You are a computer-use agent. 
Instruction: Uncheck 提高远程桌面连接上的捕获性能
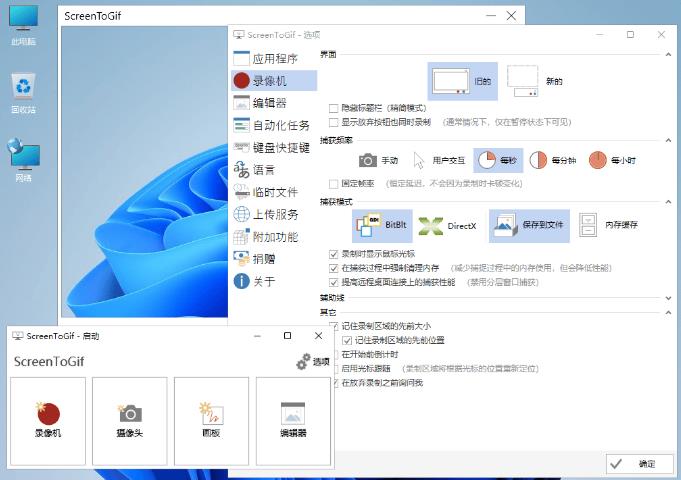coord(334,282)
